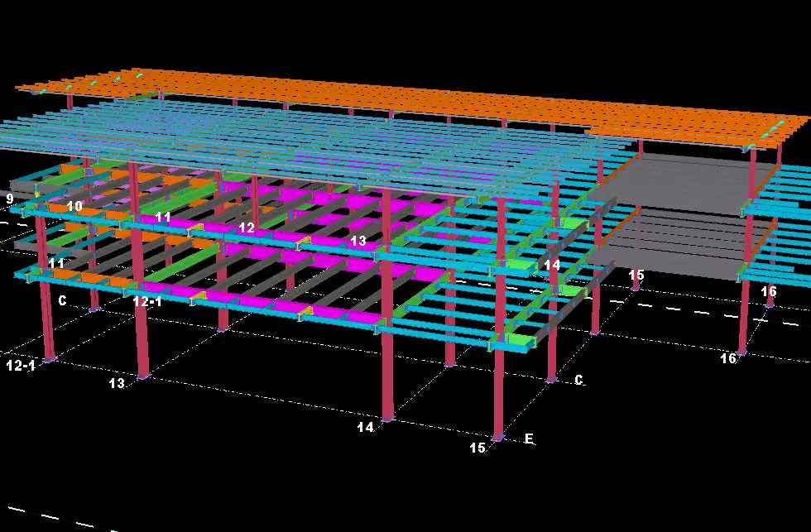Viewport: 811px width, 532px height.
Task: Click the "12-1" label on the lower floor beam
Action: pos(147,302)
